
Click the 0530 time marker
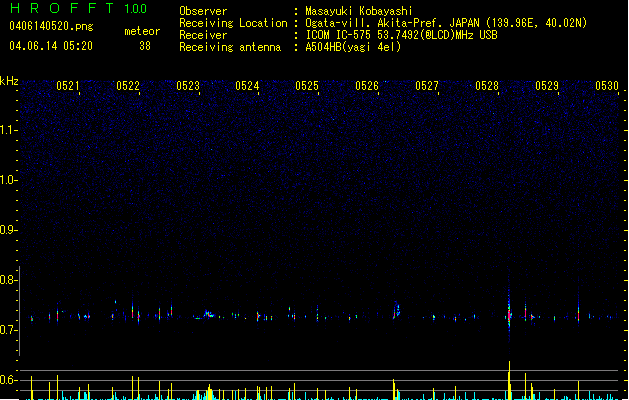coord(607,86)
